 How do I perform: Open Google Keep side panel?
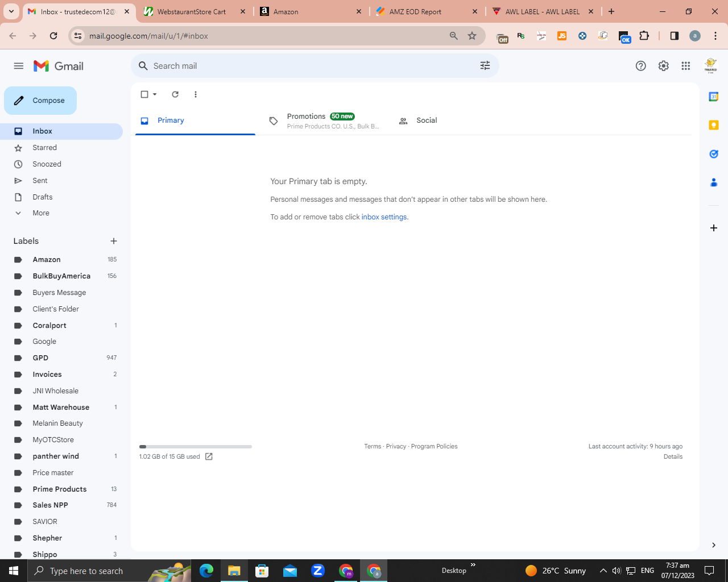click(714, 125)
